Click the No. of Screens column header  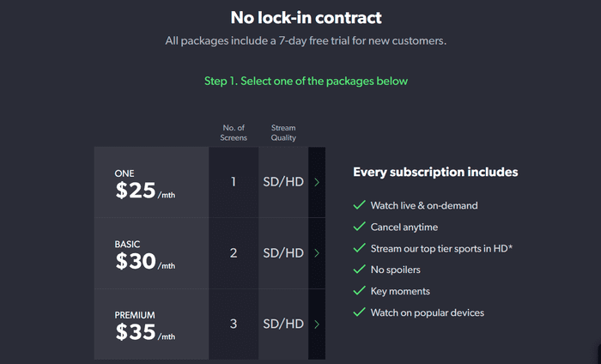(234, 132)
